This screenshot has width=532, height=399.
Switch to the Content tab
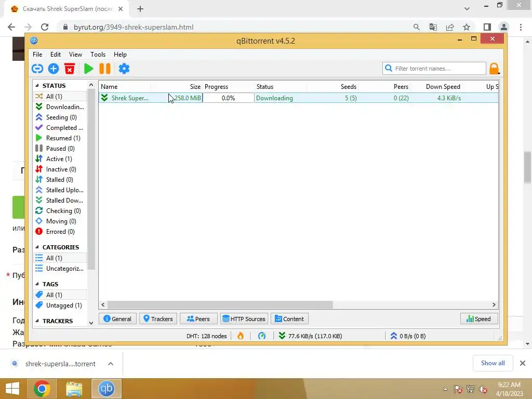[x=289, y=319]
